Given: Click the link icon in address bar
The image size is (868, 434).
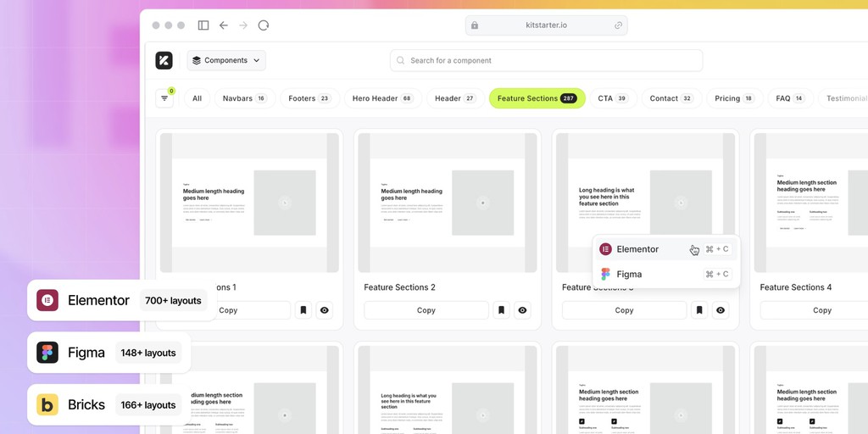Looking at the screenshot, I should point(618,25).
